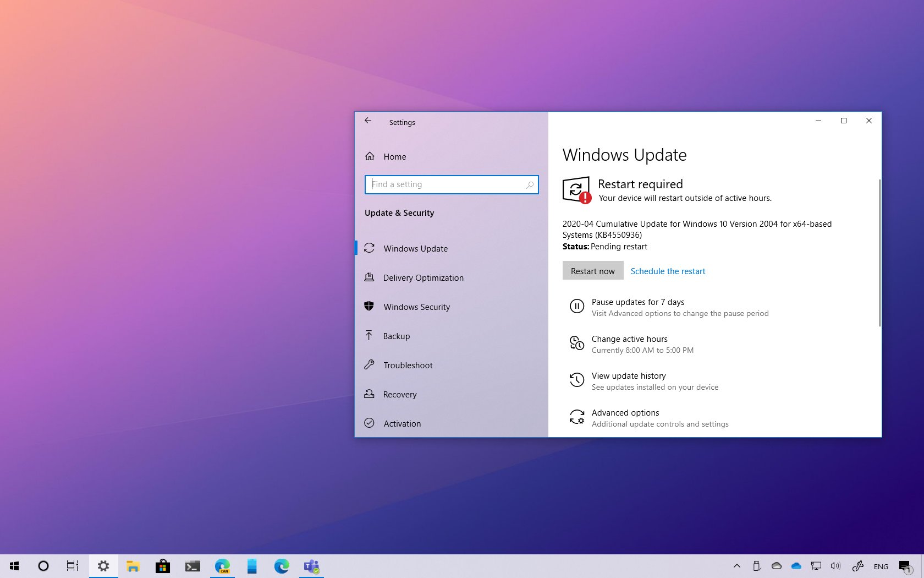Open Advanced options for updates
This screenshot has width=924, height=578.
pyautogui.click(x=625, y=412)
